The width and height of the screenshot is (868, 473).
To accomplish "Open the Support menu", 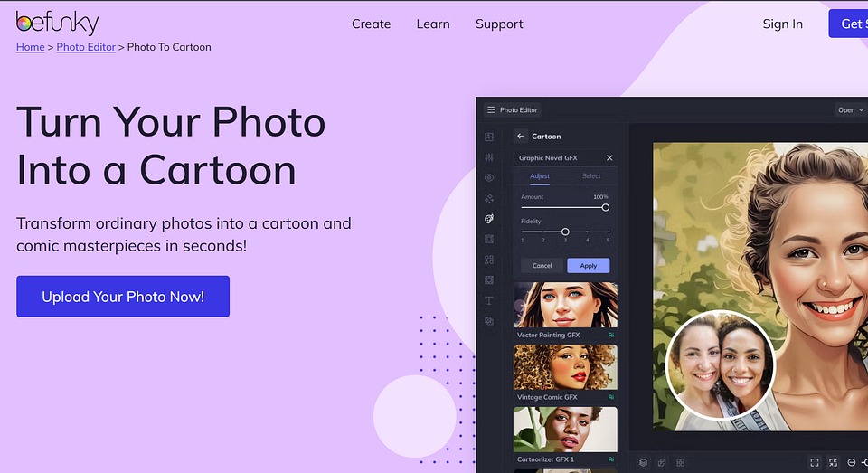I will coord(499,24).
